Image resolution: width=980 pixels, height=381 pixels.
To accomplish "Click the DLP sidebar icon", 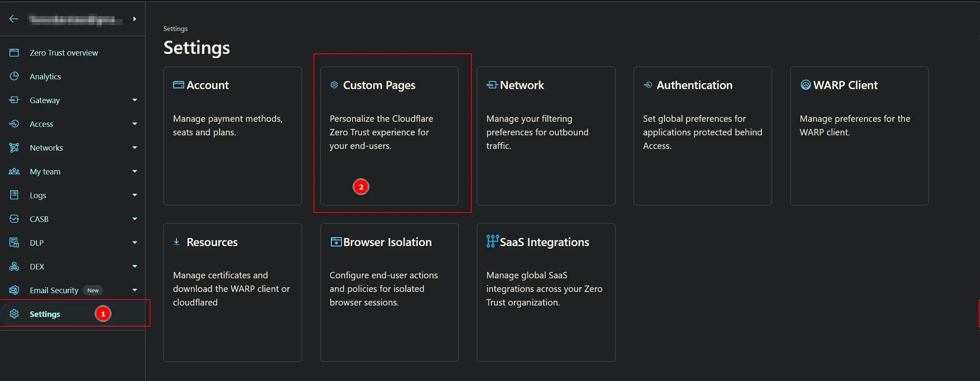I will [14, 243].
